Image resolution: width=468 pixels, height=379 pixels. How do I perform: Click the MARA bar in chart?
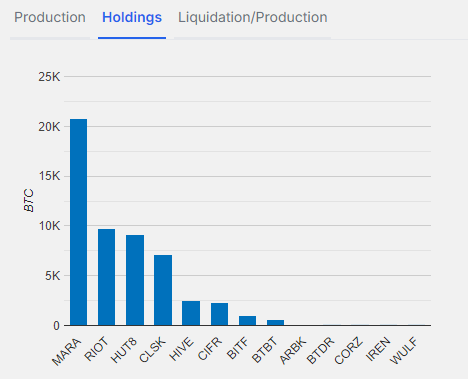(79, 222)
